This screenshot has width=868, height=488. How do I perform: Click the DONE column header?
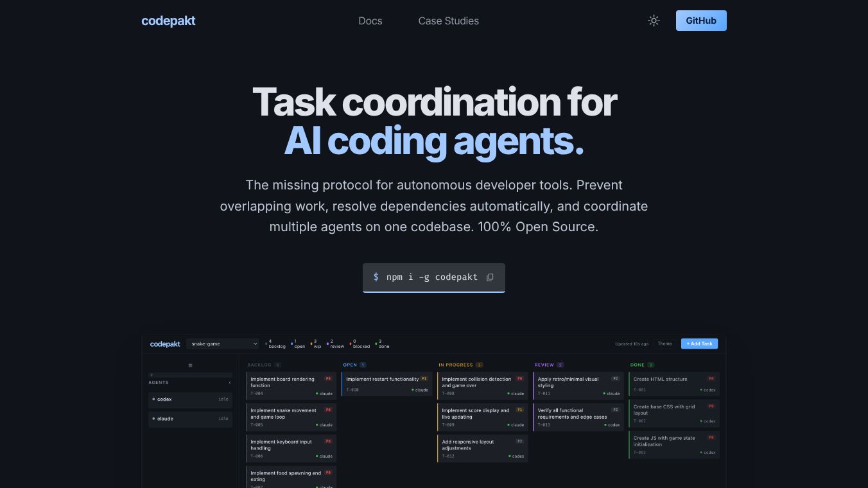642,365
